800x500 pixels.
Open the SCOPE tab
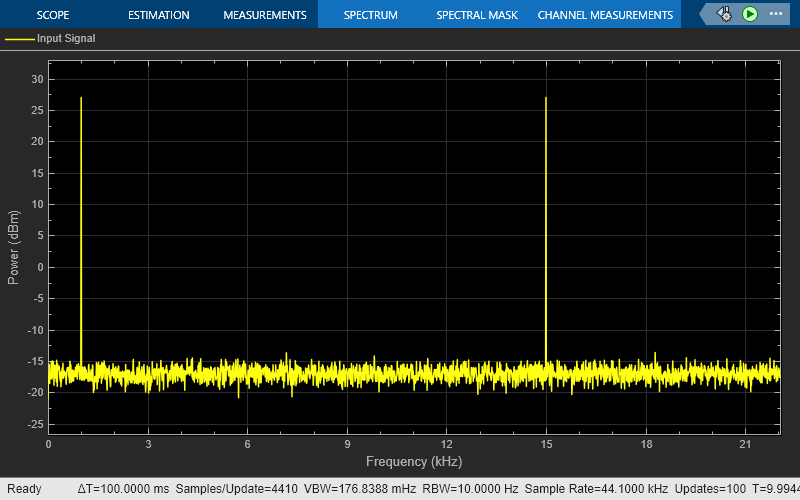53,15
